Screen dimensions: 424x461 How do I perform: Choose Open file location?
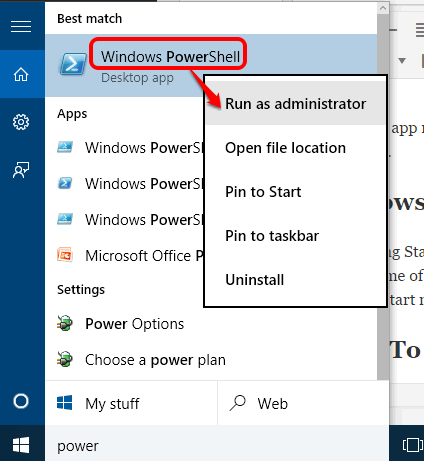[x=295, y=148]
